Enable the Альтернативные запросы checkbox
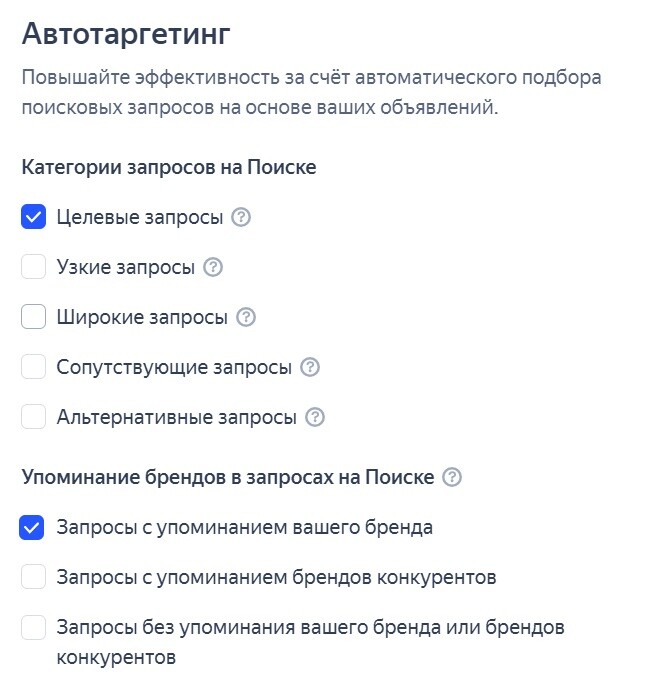 pyautogui.click(x=34, y=417)
